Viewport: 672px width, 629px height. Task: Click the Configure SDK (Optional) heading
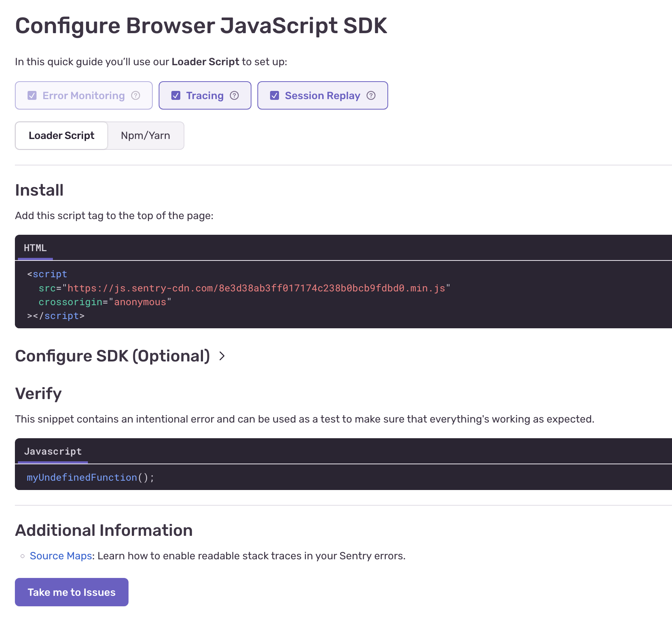pos(112,356)
